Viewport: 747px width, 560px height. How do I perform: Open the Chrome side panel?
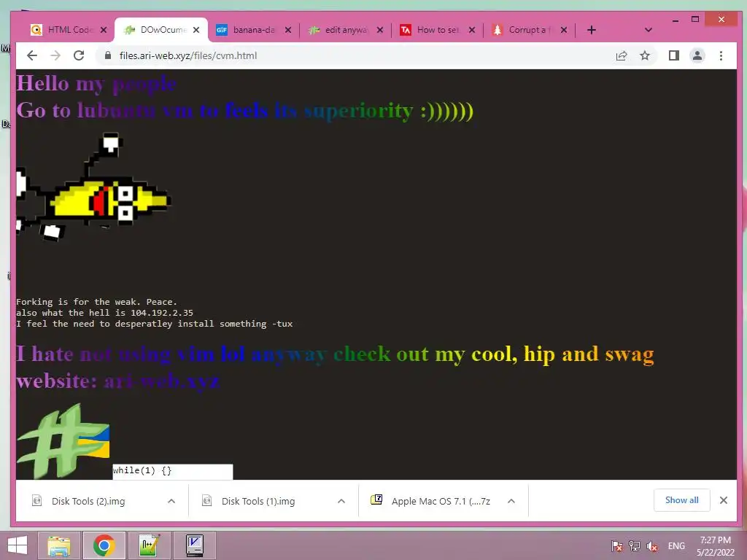(673, 55)
